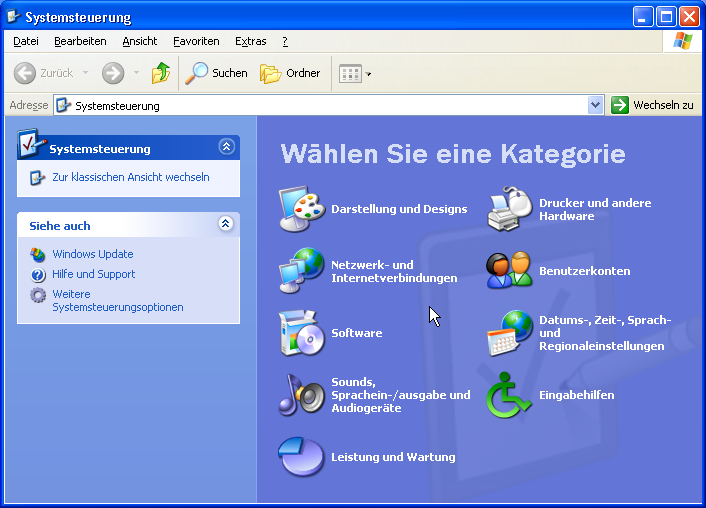The image size is (706, 508).
Task: Click the forward arrow toolbar button
Action: [x=113, y=73]
